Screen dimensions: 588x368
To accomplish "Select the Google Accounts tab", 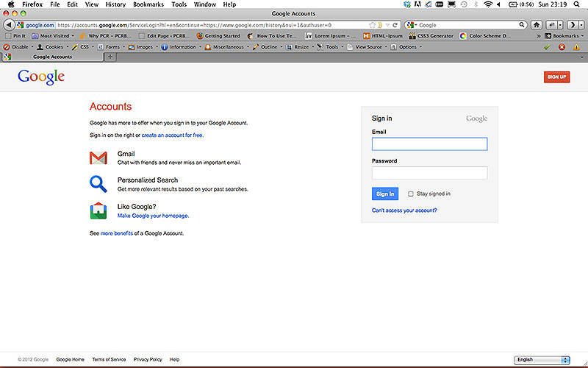I will point(52,57).
